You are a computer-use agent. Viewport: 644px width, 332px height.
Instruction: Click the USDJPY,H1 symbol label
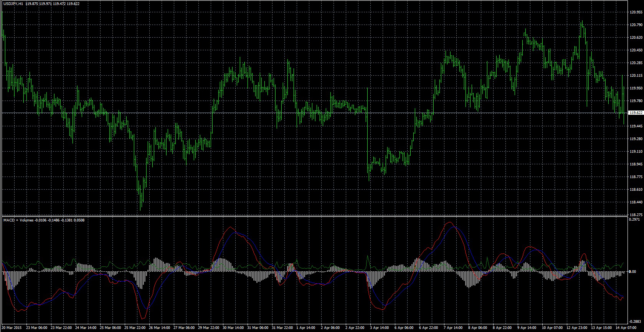pos(13,3)
